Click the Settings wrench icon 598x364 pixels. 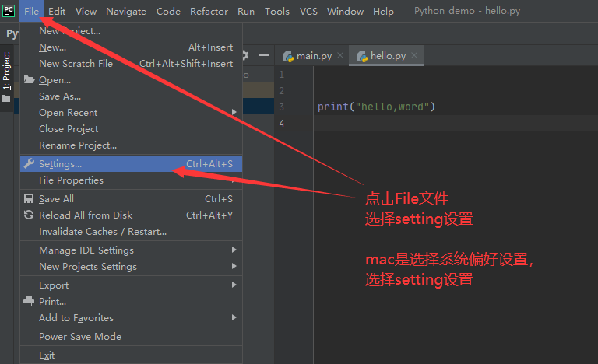[x=29, y=163]
